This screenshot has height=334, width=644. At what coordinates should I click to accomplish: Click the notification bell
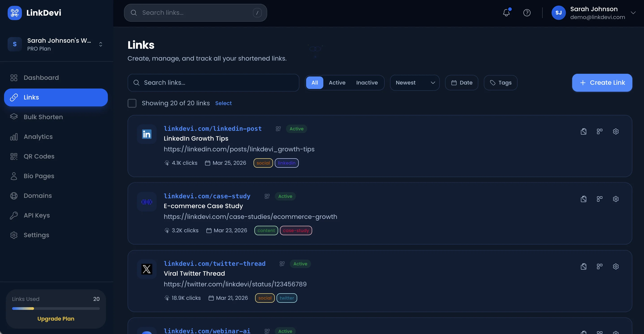tap(507, 13)
